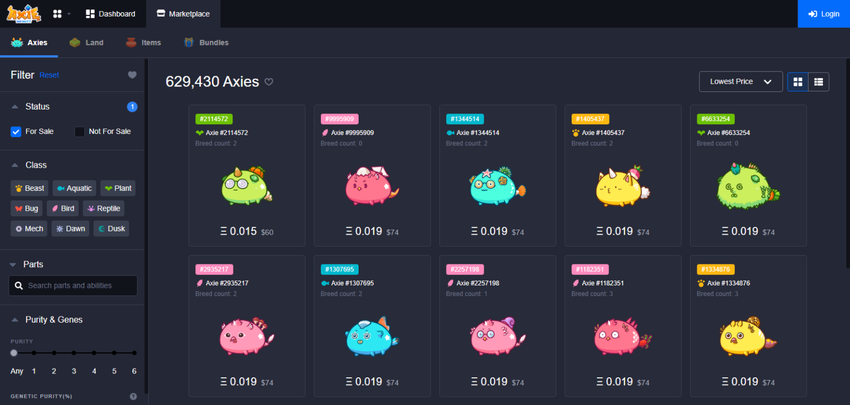Filter by Beast class
Image resolution: width=850 pixels, height=405 pixels.
click(x=29, y=188)
